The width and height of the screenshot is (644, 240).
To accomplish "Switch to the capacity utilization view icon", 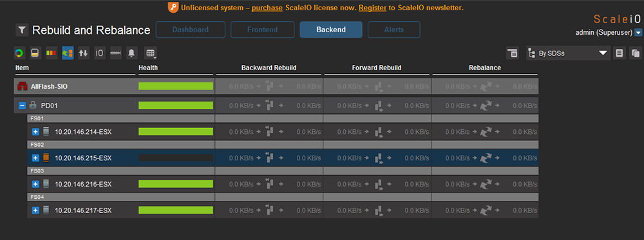I will (35, 53).
